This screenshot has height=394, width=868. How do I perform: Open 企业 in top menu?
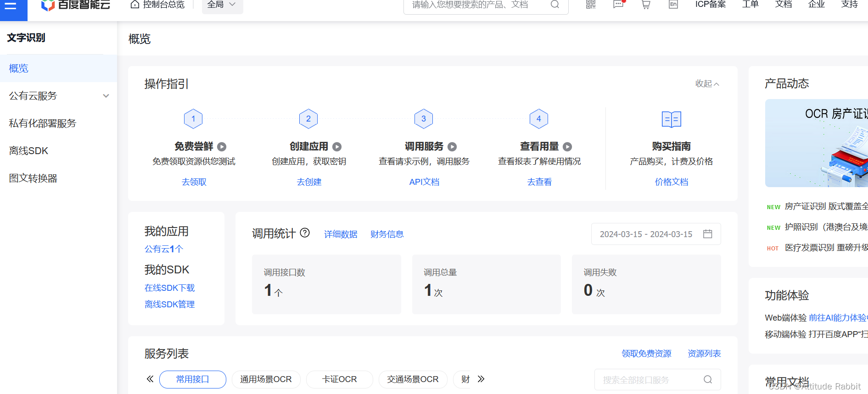(x=817, y=5)
